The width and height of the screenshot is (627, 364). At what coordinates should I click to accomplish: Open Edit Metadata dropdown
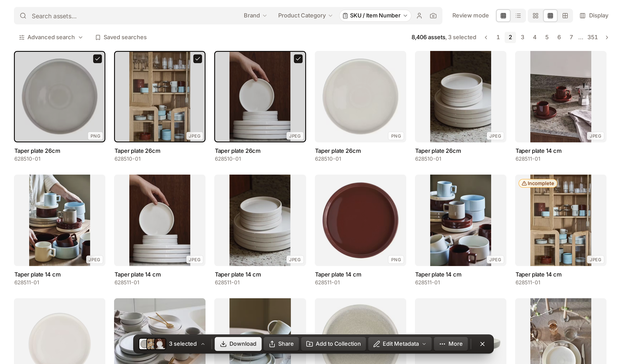click(x=399, y=344)
